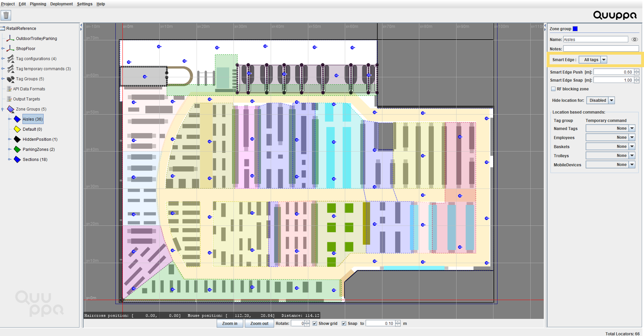Toggle the Snap checkbox
644x336 pixels.
pyautogui.click(x=344, y=323)
